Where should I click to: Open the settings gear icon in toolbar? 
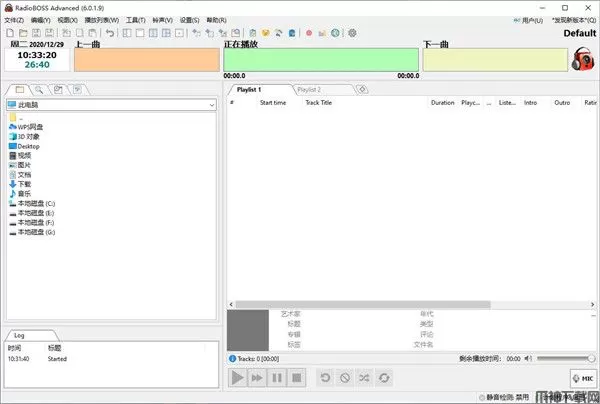click(352, 33)
